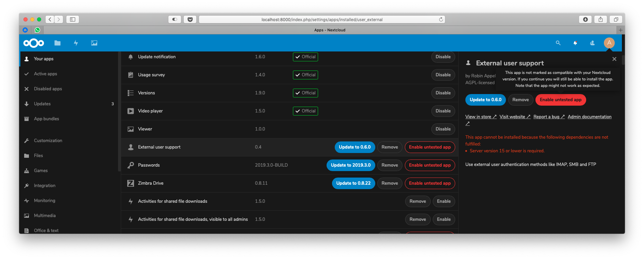Open the Nextcloud logo home
644x259 pixels.
pos(34,43)
